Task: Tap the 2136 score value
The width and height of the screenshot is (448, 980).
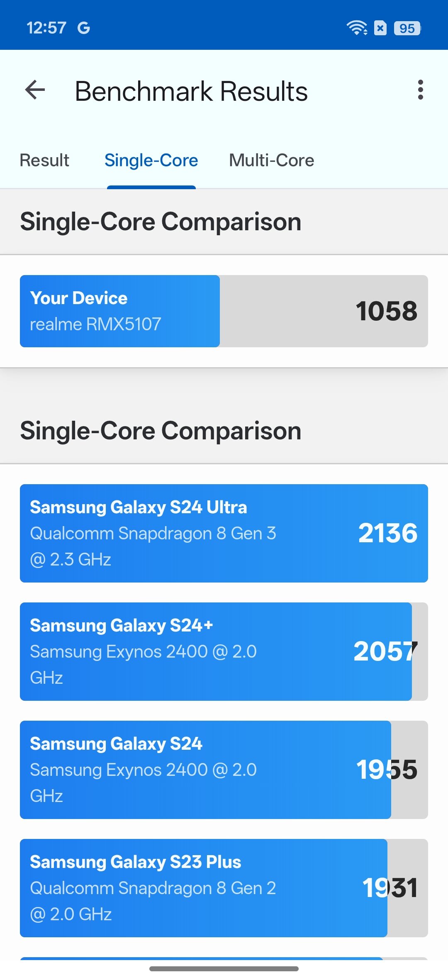Action: click(388, 533)
